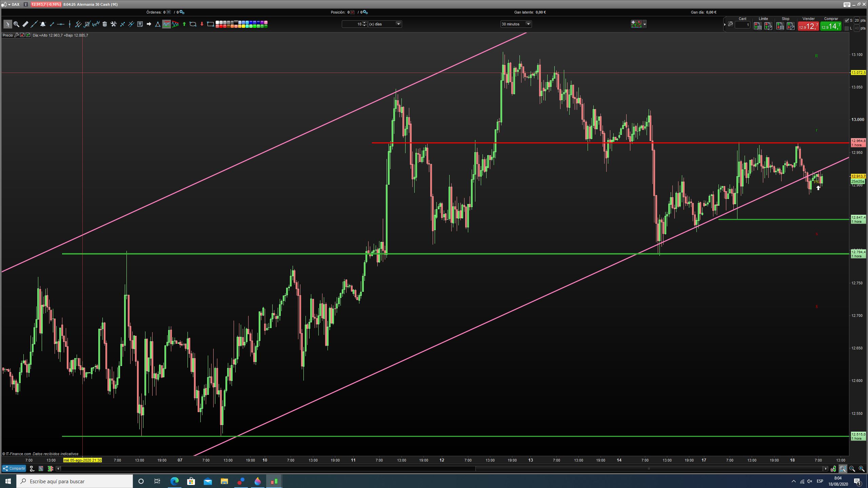This screenshot has width=868, height=488.
Task: Open the 30 minutos timeframe dropdown
Action: click(x=528, y=24)
